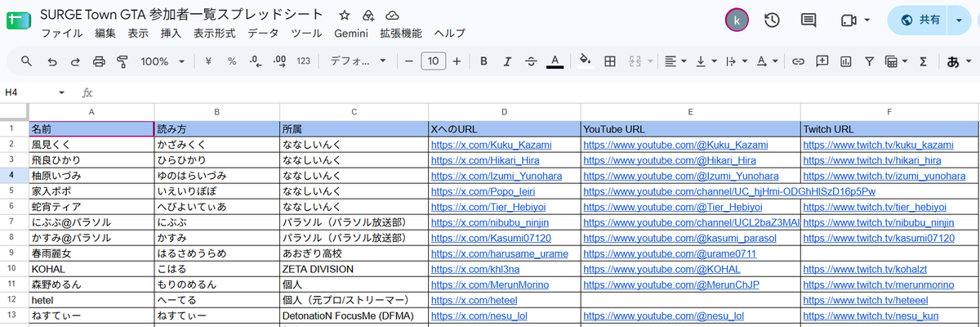Expand the arrow next to the 共有 button
This screenshot has width=980, height=327.
[x=960, y=20]
